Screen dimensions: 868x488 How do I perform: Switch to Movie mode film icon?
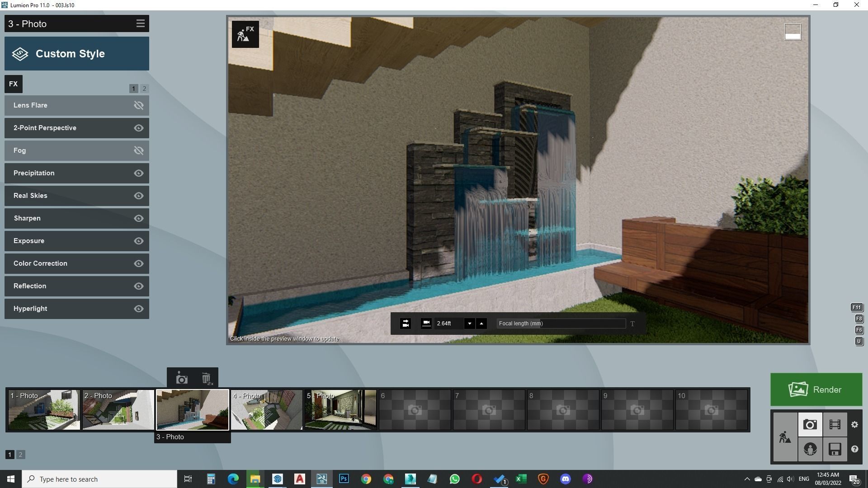point(835,425)
